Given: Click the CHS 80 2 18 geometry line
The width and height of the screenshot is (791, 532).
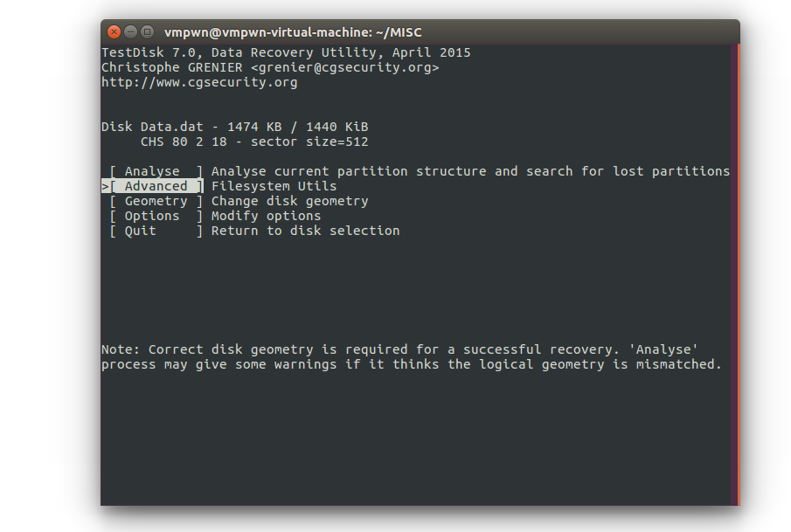Looking at the screenshot, I should click(254, 142).
